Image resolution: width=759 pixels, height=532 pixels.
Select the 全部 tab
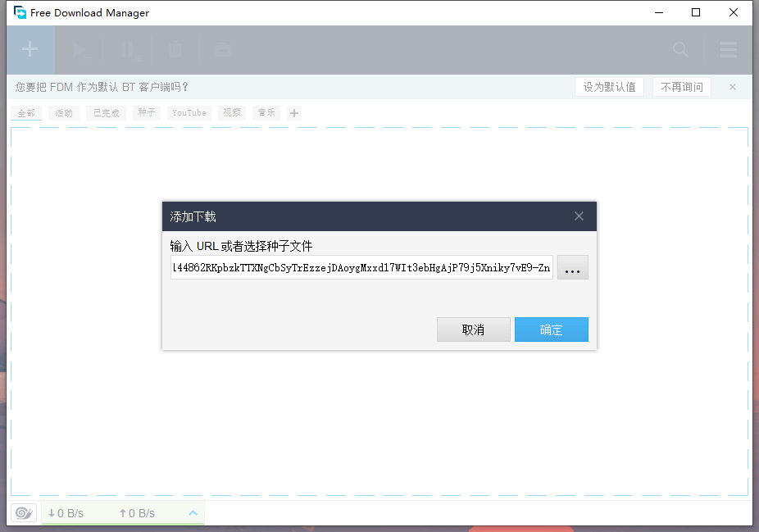(26, 113)
